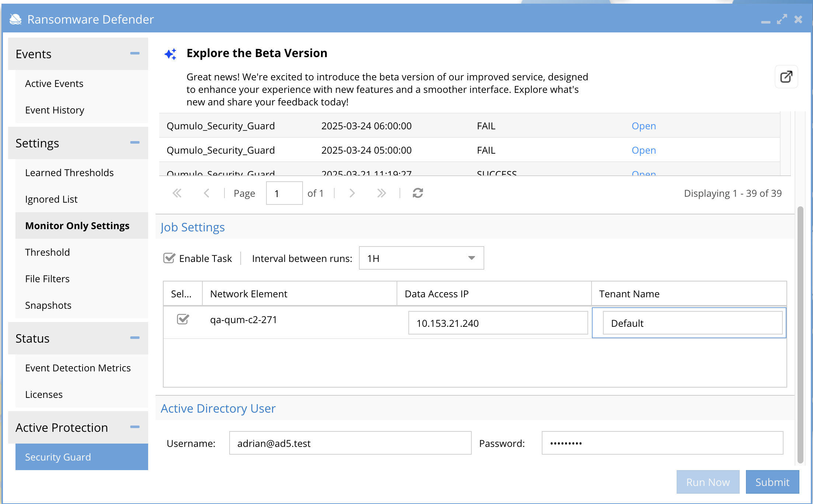Click the Ransomware Defender logo icon

pos(15,19)
